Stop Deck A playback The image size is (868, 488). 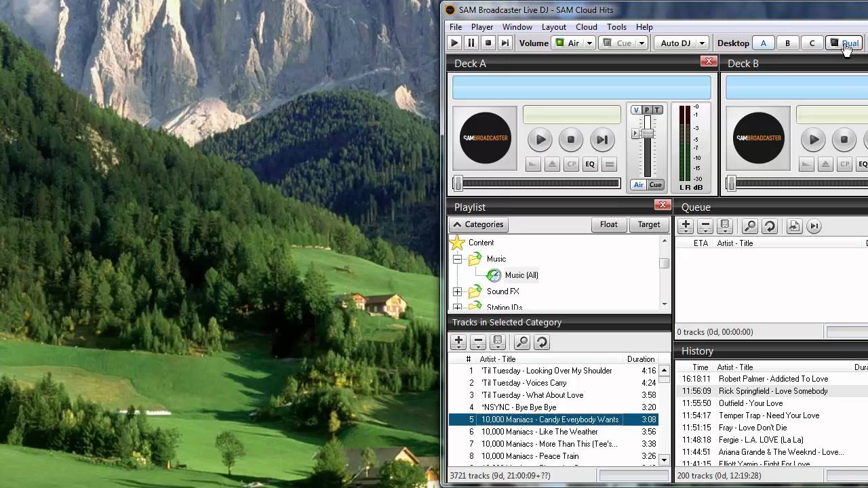(x=571, y=140)
